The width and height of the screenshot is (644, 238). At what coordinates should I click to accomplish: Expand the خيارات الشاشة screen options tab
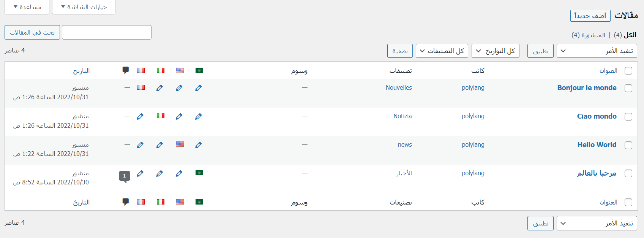84,7
